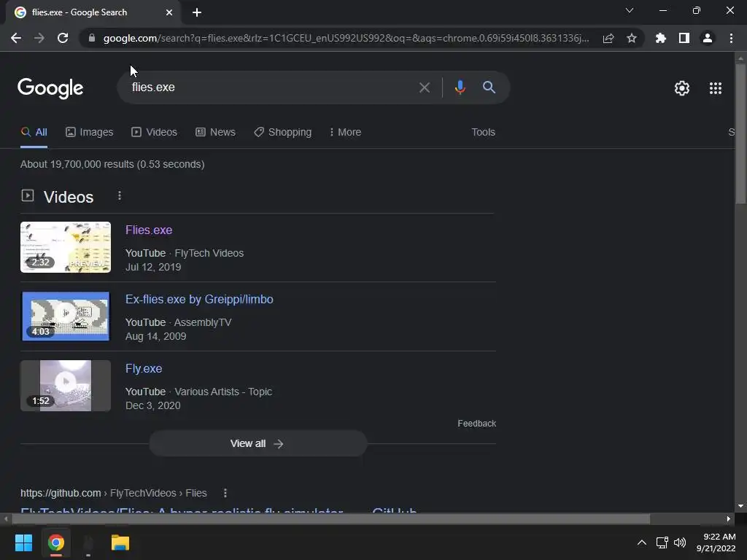This screenshot has width=747, height=560.
Task: Switch to Shopping results
Action: [282, 133]
